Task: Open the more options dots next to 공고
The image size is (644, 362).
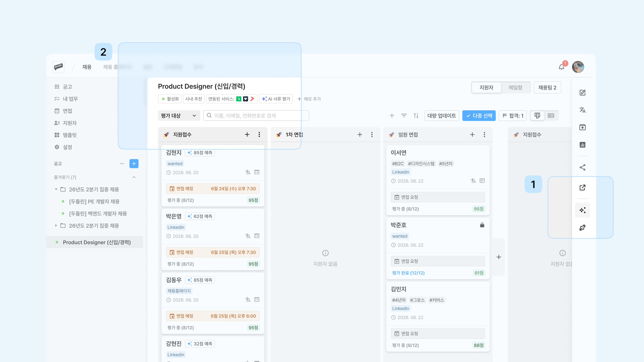Action: pos(122,164)
